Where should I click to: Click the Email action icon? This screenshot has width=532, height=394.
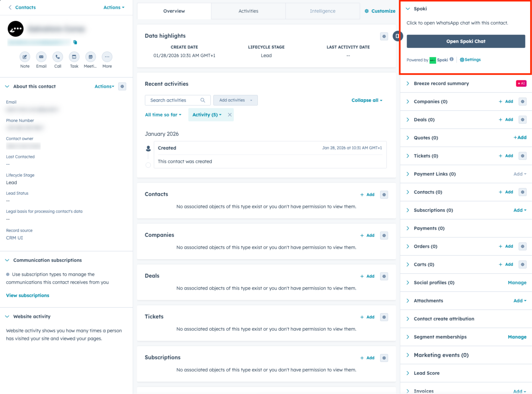pos(41,57)
